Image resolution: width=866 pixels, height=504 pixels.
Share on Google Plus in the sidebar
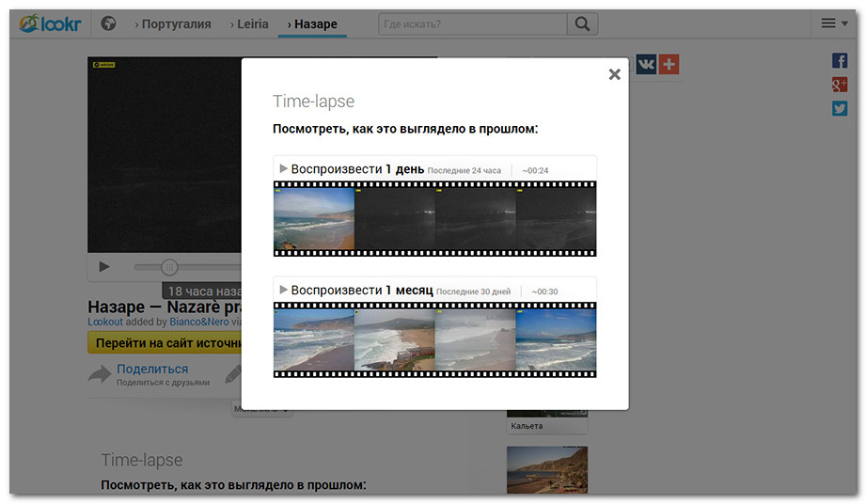point(840,85)
